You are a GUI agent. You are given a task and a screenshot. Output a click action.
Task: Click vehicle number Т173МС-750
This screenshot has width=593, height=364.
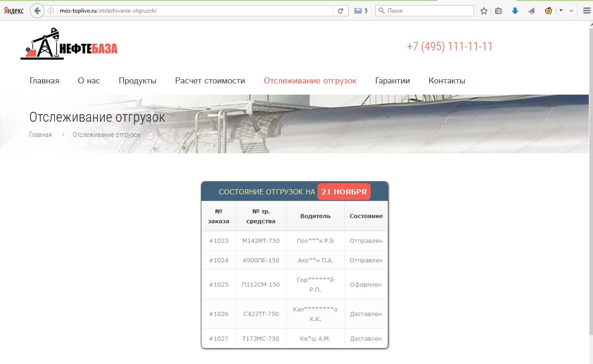point(261,338)
